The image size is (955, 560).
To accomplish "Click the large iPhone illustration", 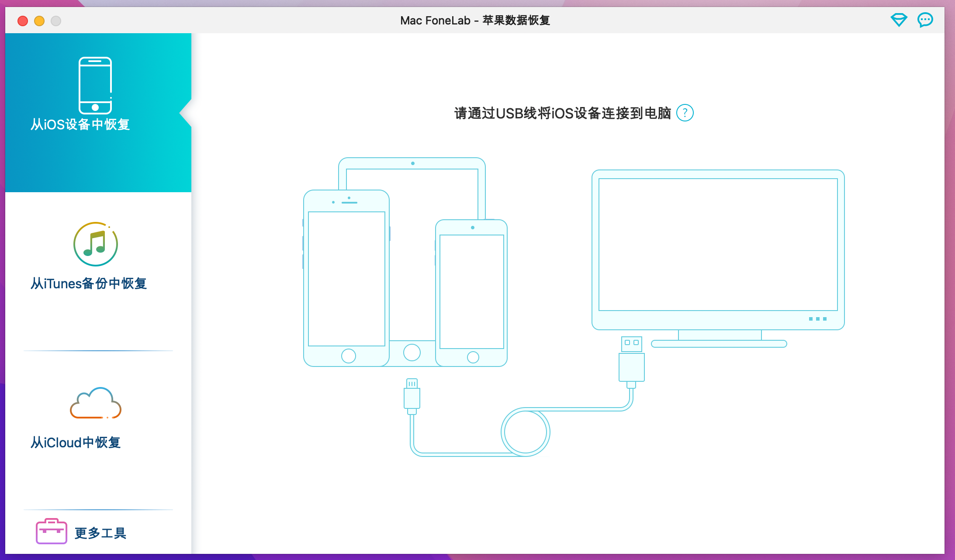I will pos(346,278).
